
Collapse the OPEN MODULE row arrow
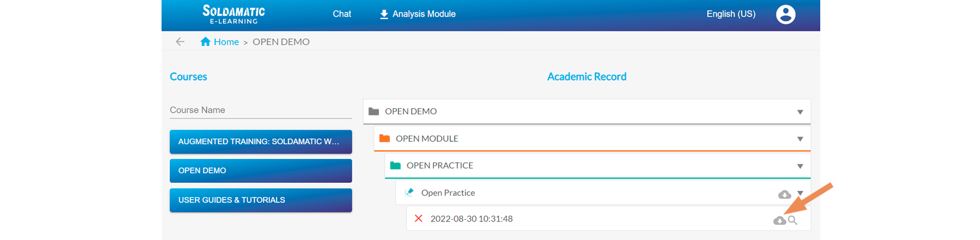coord(800,139)
